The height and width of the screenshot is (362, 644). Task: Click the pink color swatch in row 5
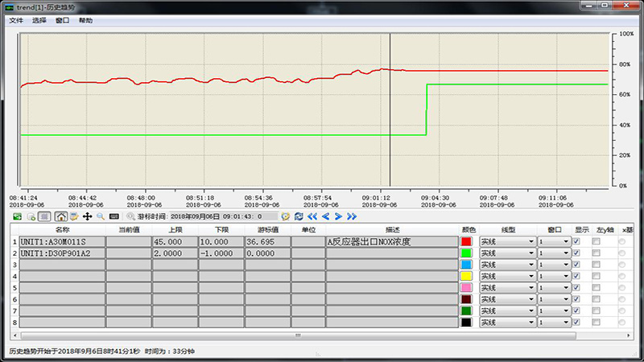[x=466, y=287]
